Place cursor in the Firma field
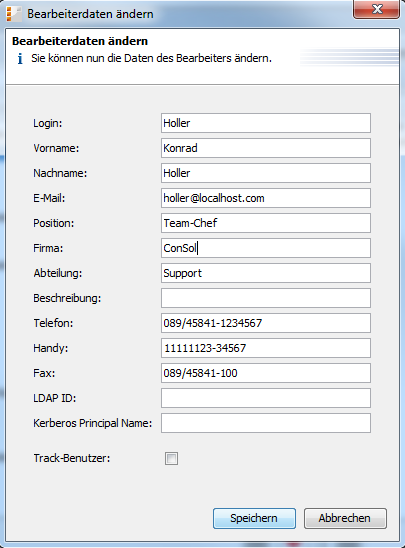The width and height of the screenshot is (405, 548). pos(266,248)
